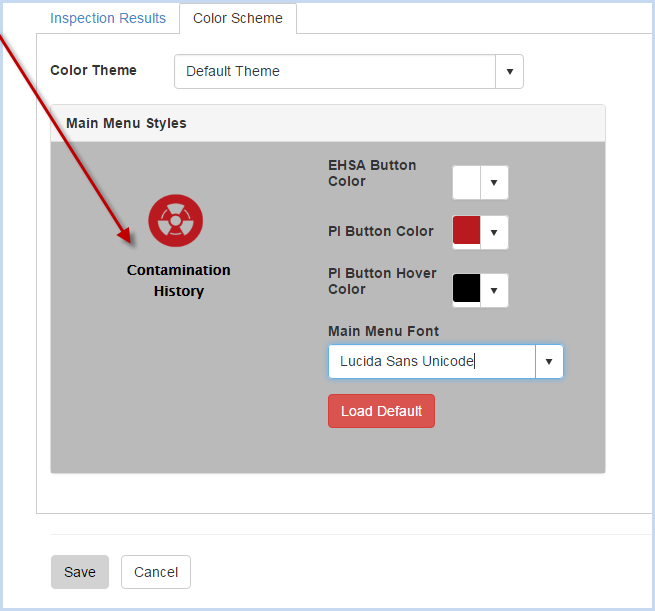
Task: Click the Cancel button
Action: [156, 572]
